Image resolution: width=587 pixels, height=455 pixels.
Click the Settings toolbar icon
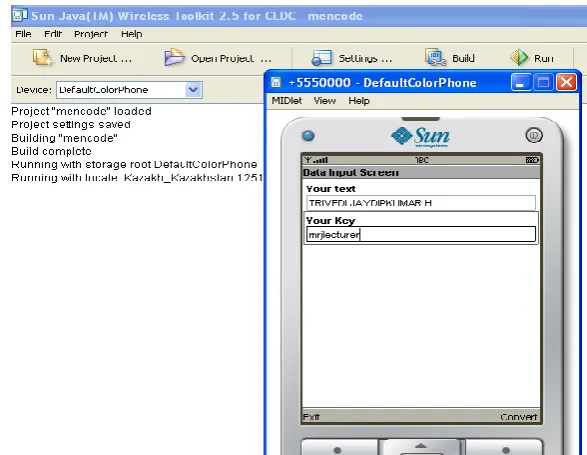click(322, 58)
